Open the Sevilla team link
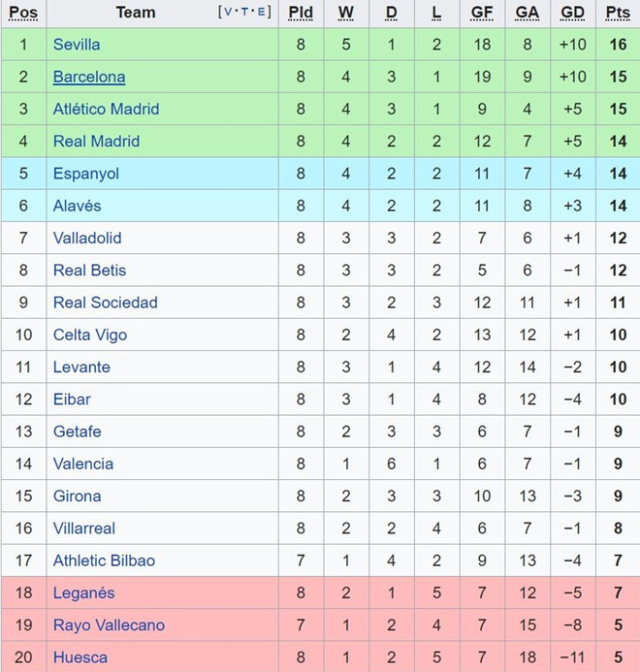The width and height of the screenshot is (640, 672). (x=77, y=45)
